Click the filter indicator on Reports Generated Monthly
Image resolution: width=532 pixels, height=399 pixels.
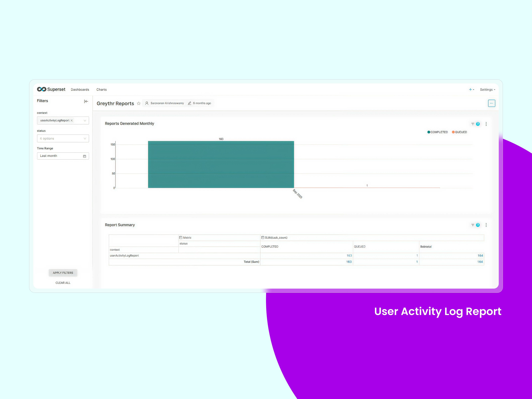click(x=475, y=124)
